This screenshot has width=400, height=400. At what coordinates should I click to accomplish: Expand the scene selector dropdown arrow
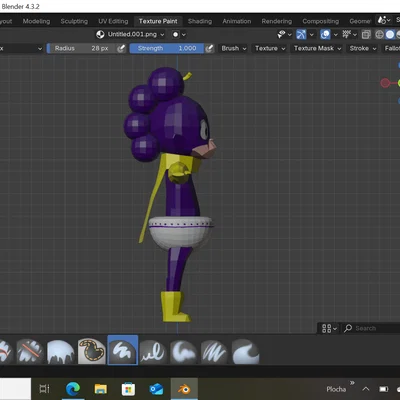tap(389, 21)
